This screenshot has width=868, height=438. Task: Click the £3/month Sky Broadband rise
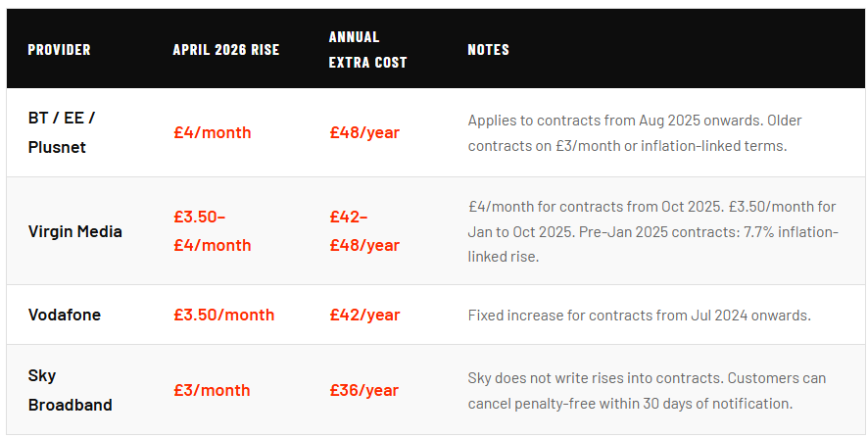coord(212,390)
